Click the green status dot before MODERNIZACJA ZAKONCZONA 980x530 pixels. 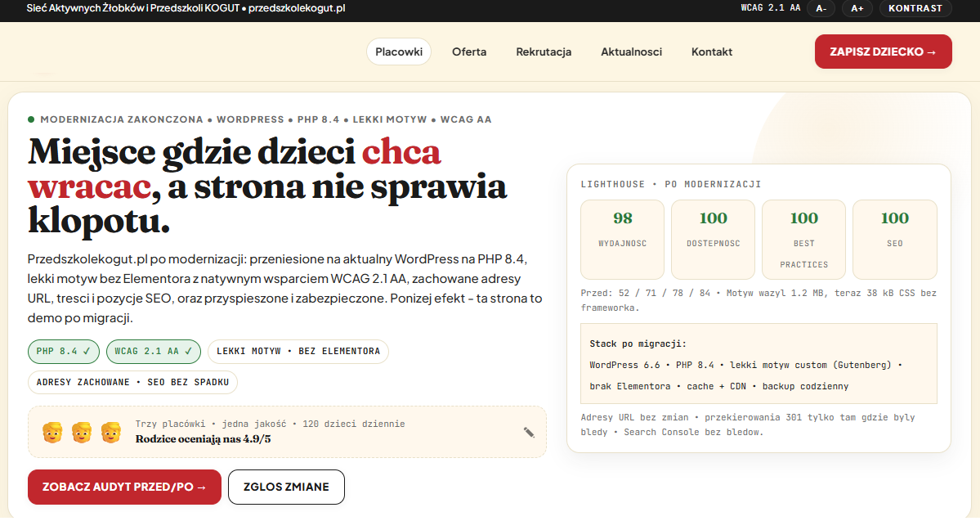click(x=31, y=119)
